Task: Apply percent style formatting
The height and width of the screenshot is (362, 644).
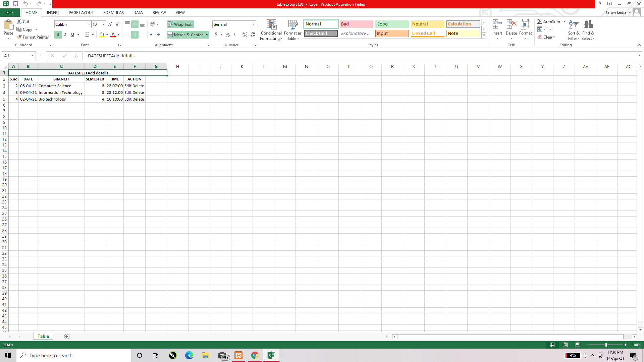Action: tap(228, 35)
